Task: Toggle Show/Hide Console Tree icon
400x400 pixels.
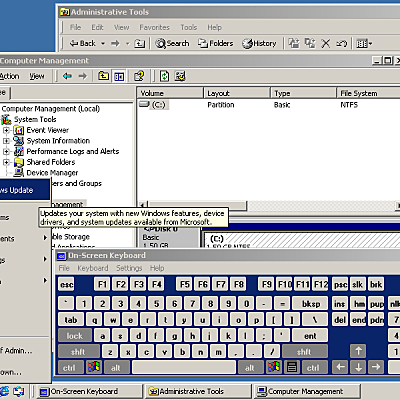Action: click(119, 76)
